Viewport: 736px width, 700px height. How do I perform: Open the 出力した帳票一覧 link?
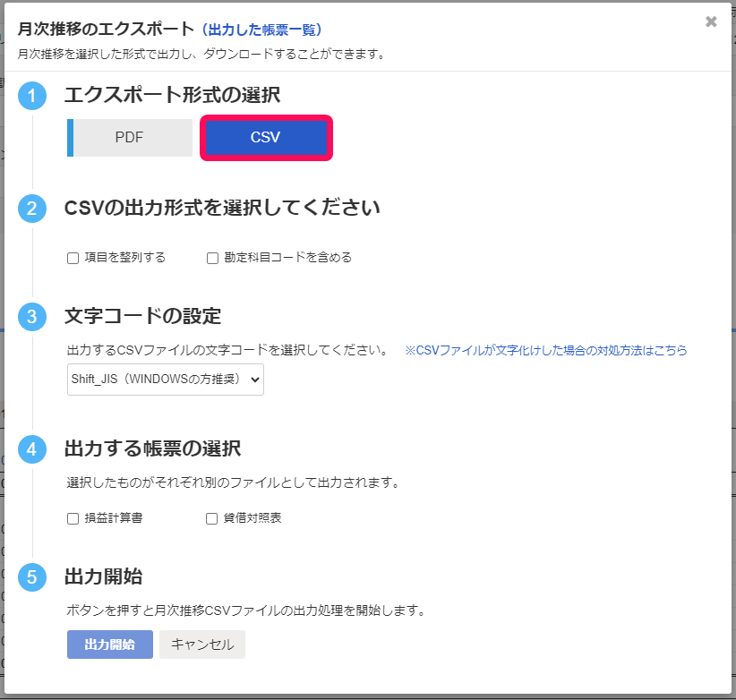tap(262, 30)
